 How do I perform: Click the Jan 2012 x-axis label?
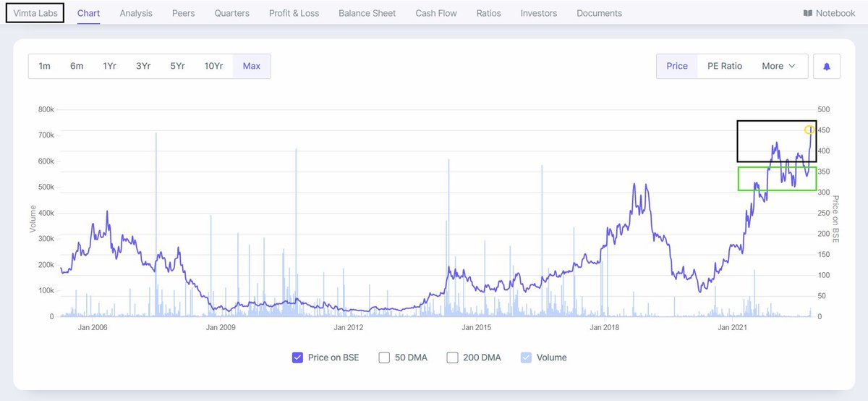coord(349,327)
